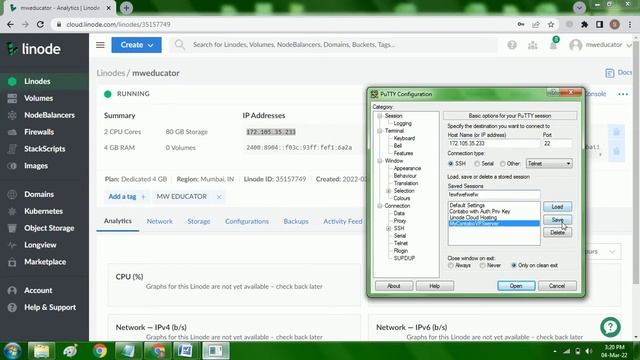Reload the browser page
This screenshot has width=640, height=360.
click(x=40, y=24)
